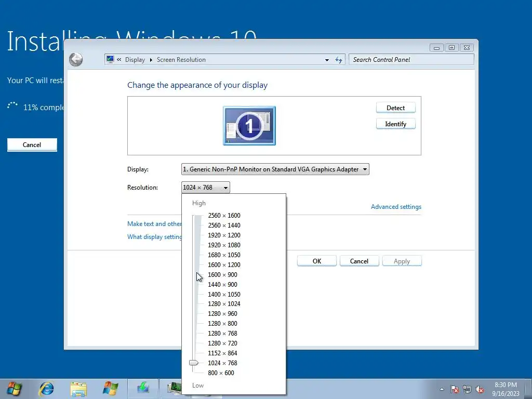
Task: Select 1280 × 720 resolution
Action: click(x=222, y=343)
